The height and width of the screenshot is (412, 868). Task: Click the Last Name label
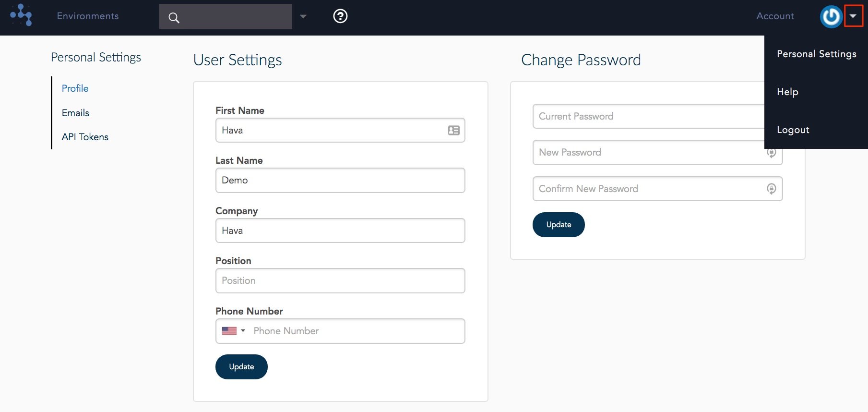point(239,160)
